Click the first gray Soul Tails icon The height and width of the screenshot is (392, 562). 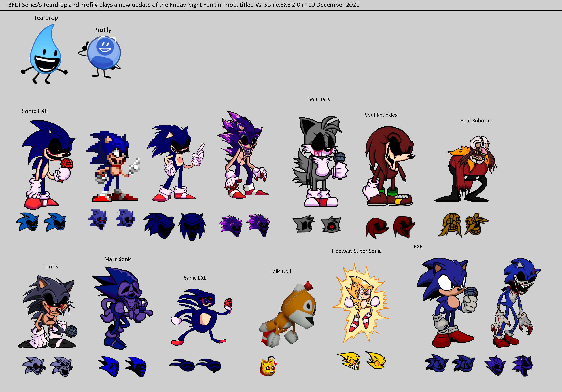[304, 224]
